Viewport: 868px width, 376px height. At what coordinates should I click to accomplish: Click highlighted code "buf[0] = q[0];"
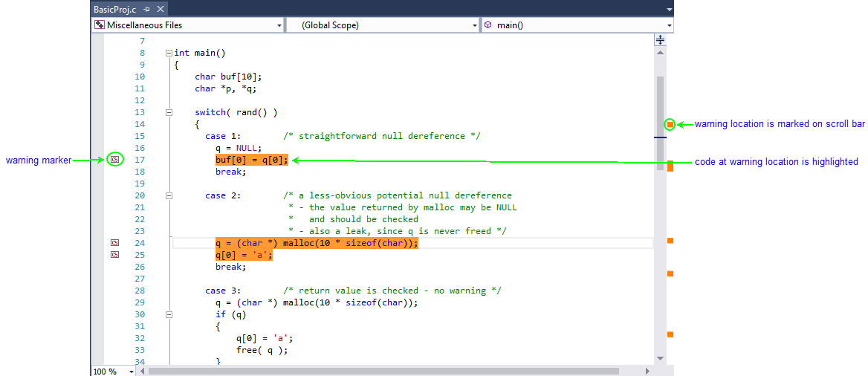(252, 160)
